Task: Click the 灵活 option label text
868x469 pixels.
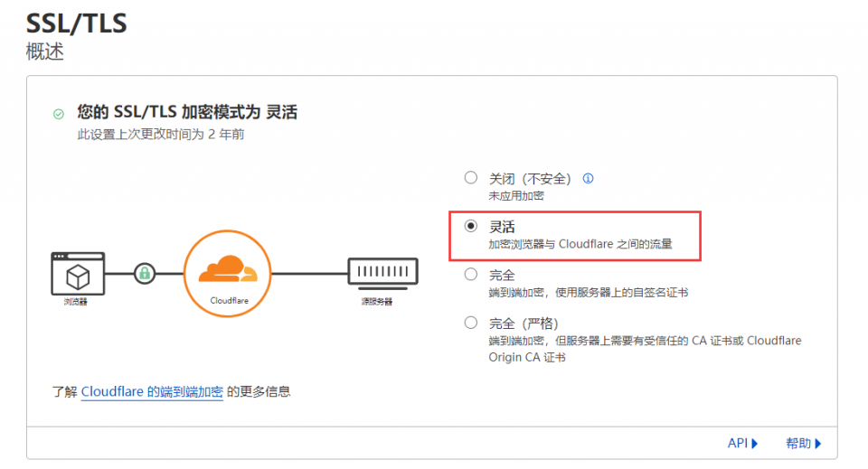Action: click(502, 227)
